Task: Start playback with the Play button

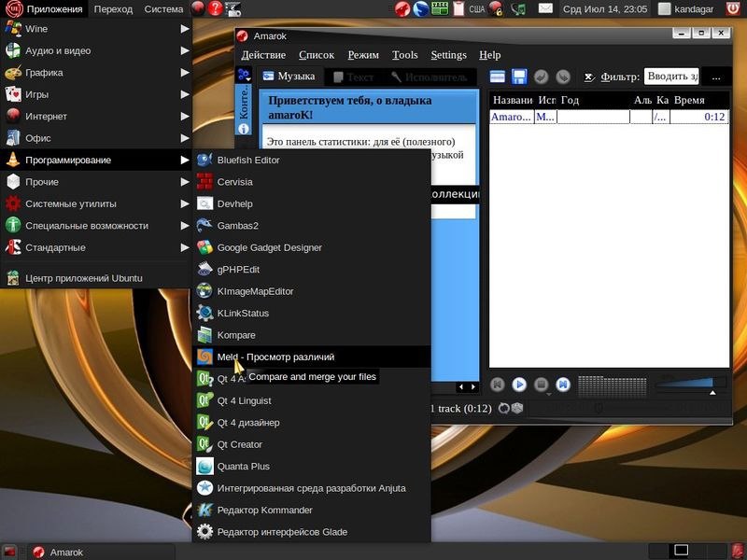Action: pyautogui.click(x=519, y=385)
